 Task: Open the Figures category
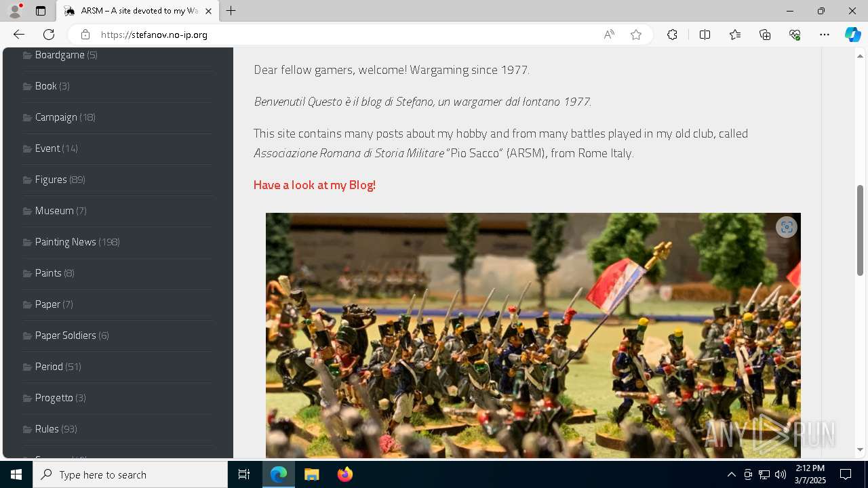coord(51,180)
